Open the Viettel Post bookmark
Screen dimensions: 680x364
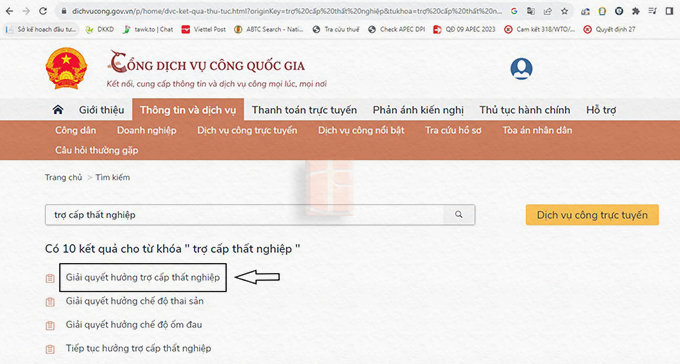(x=204, y=30)
